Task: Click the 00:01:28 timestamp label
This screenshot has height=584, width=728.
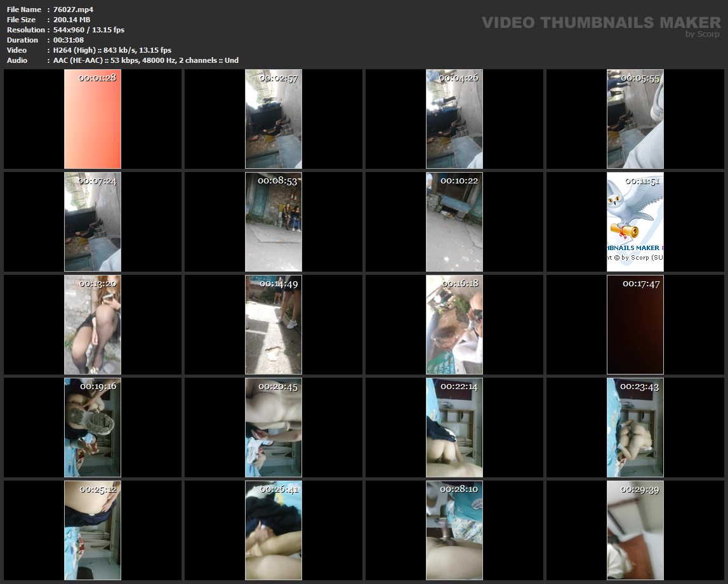Action: (97, 77)
